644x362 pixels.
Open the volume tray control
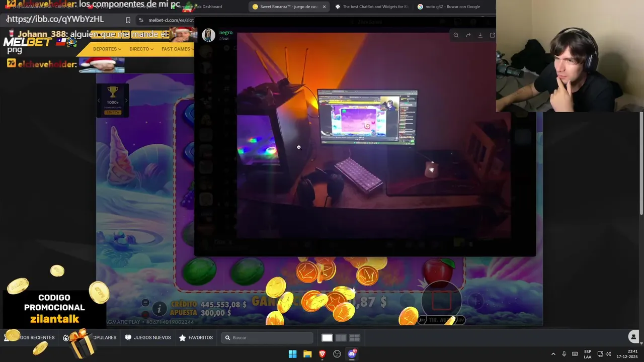(x=609, y=354)
